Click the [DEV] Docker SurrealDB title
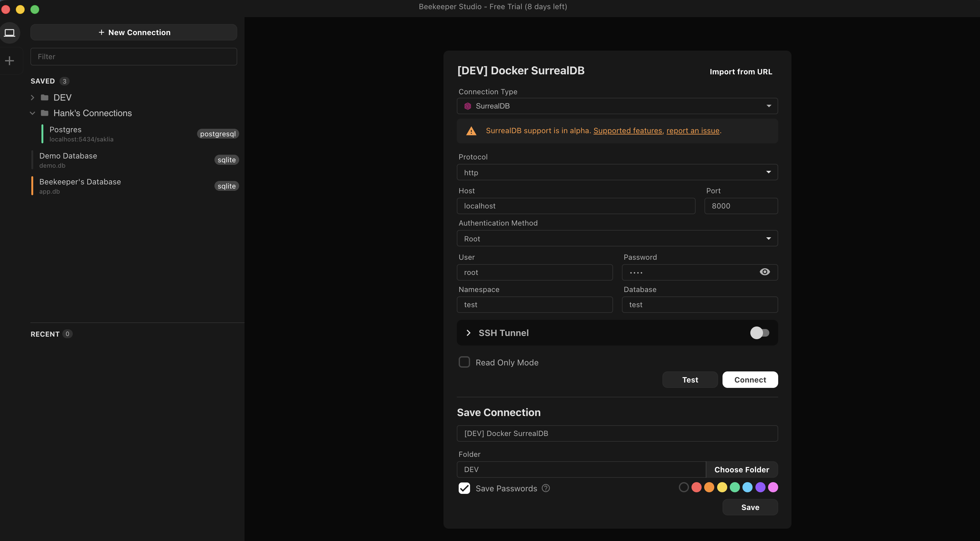The width and height of the screenshot is (980, 541). pyautogui.click(x=520, y=70)
